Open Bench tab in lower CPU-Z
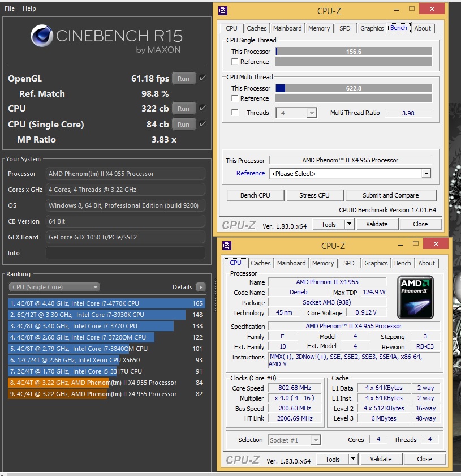Screen dimensions: 461x476 [403, 263]
